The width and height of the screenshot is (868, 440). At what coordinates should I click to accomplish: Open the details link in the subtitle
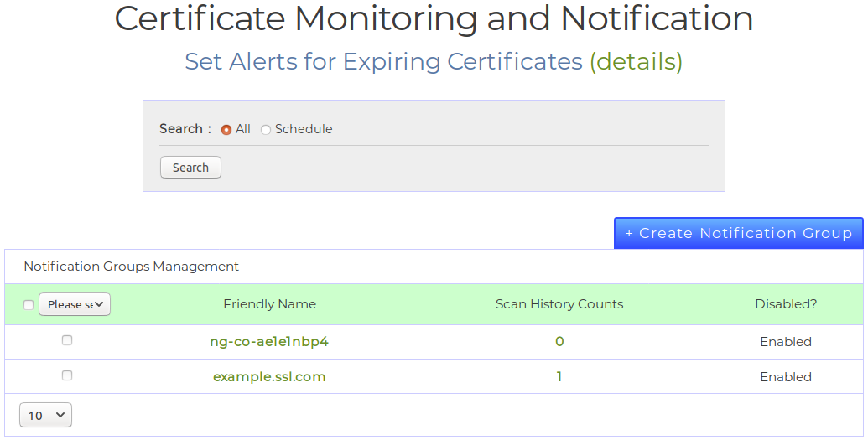pos(636,61)
